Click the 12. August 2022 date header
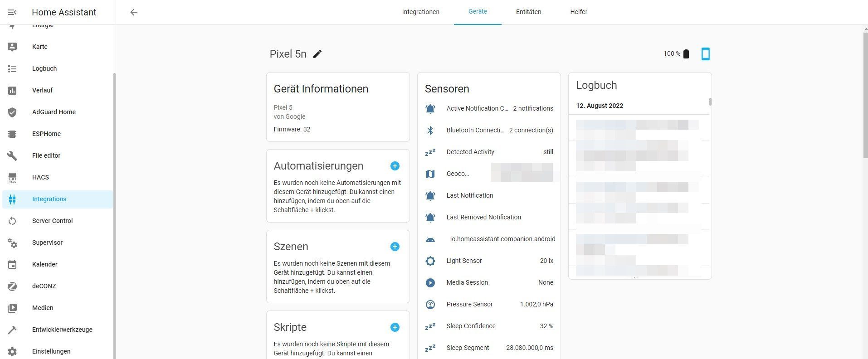 600,106
